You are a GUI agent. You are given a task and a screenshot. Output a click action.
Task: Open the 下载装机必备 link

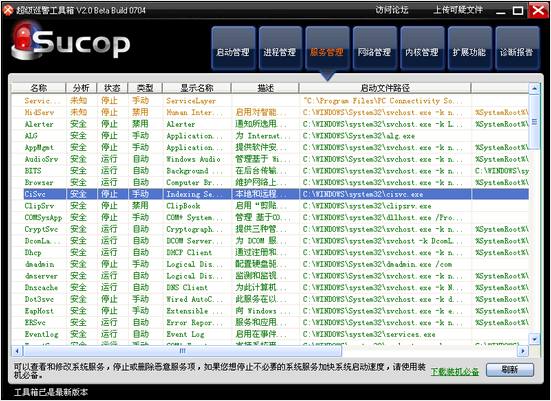pyautogui.click(x=455, y=371)
